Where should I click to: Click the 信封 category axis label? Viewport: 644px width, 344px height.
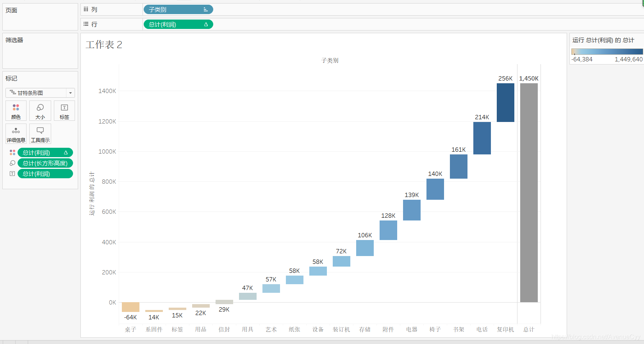(x=224, y=329)
